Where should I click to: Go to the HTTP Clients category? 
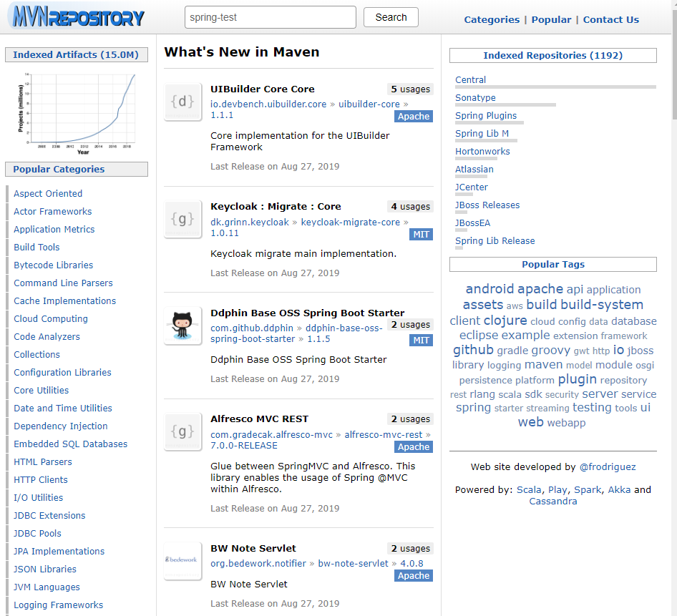tap(41, 480)
